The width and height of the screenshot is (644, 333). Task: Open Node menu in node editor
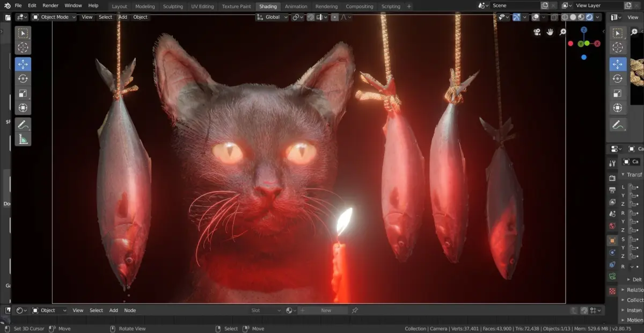click(x=130, y=310)
